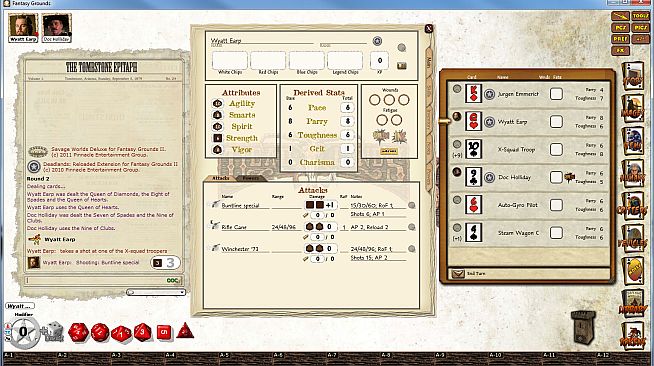Toggle the first fatigue circle
Screen dimensions: 654x366
(382, 120)
